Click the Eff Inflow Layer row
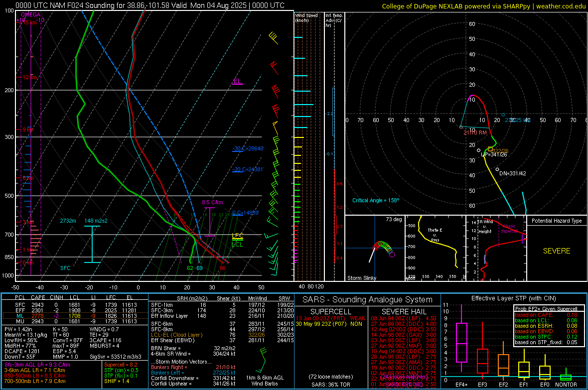This screenshot has height=390, width=588. pos(221,316)
